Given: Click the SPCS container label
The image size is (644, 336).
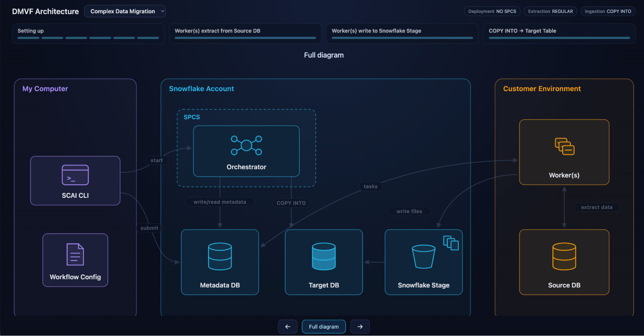Looking at the screenshot, I should pos(192,117).
